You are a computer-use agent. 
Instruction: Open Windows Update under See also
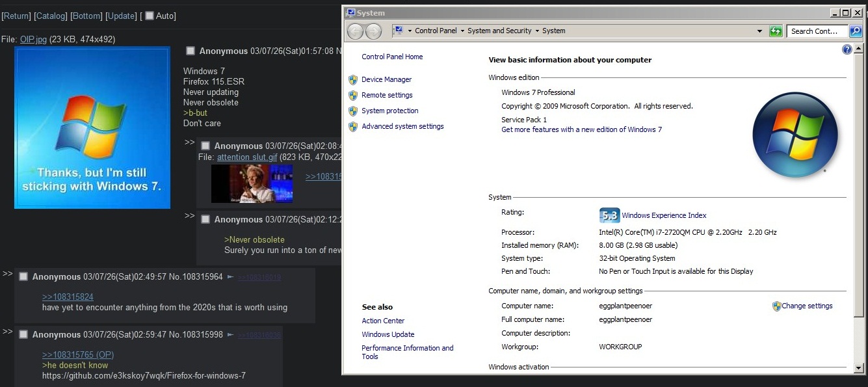coord(388,334)
